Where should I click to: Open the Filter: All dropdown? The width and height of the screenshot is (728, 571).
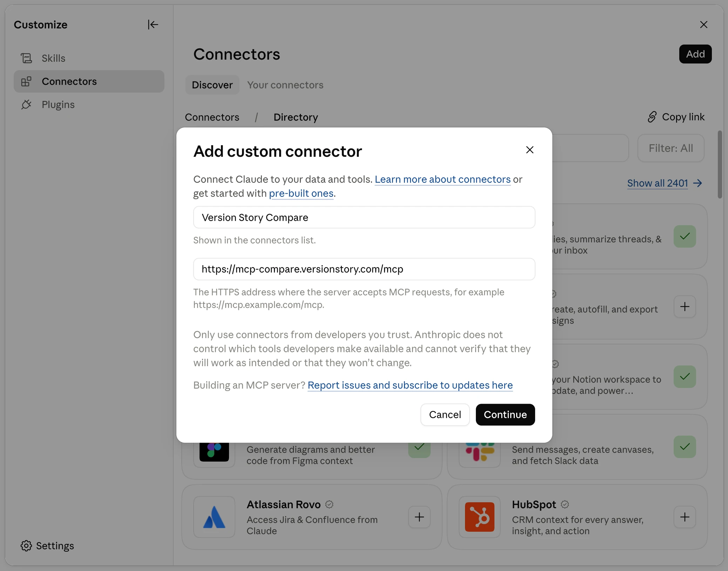point(670,148)
